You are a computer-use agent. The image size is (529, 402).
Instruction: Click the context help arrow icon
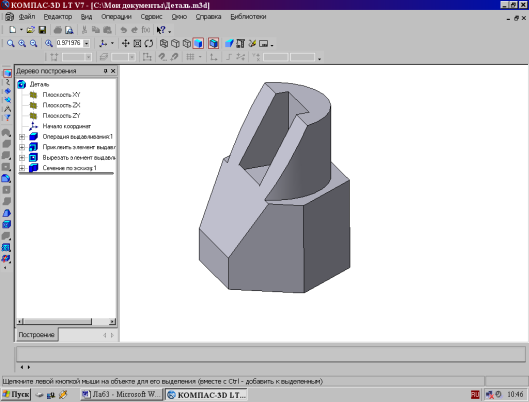tap(161, 30)
